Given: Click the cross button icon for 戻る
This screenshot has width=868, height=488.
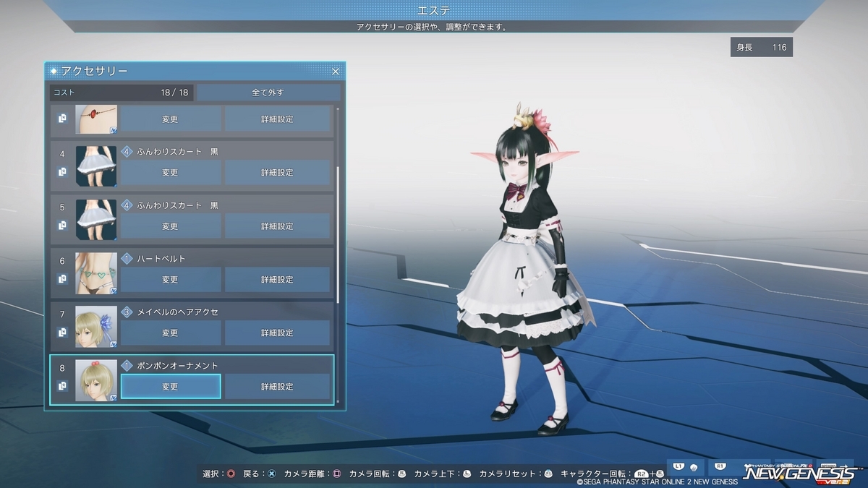Looking at the screenshot, I should click(271, 474).
